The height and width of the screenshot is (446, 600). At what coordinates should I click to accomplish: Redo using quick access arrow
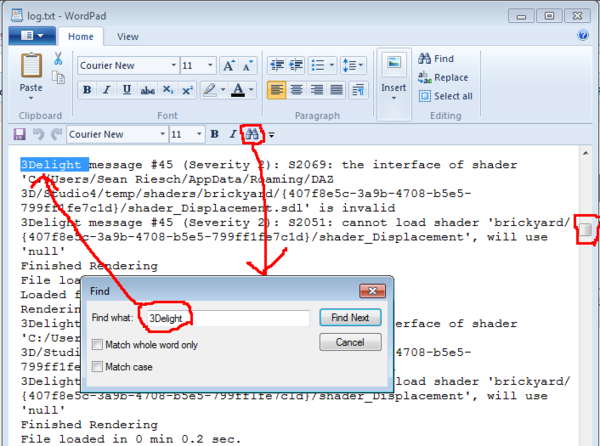(56, 134)
